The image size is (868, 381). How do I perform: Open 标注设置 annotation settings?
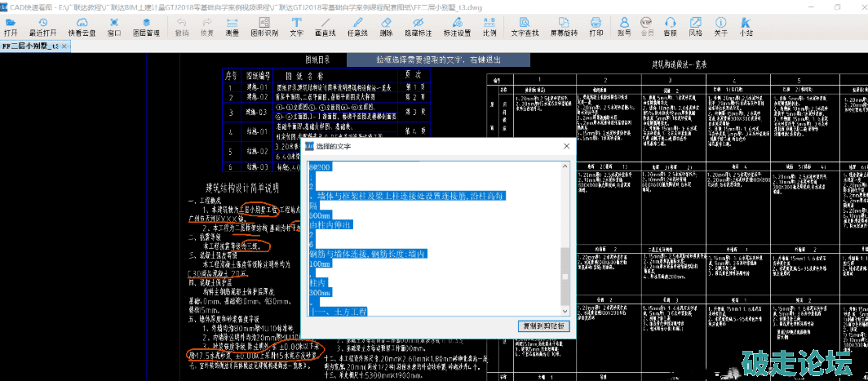[457, 24]
